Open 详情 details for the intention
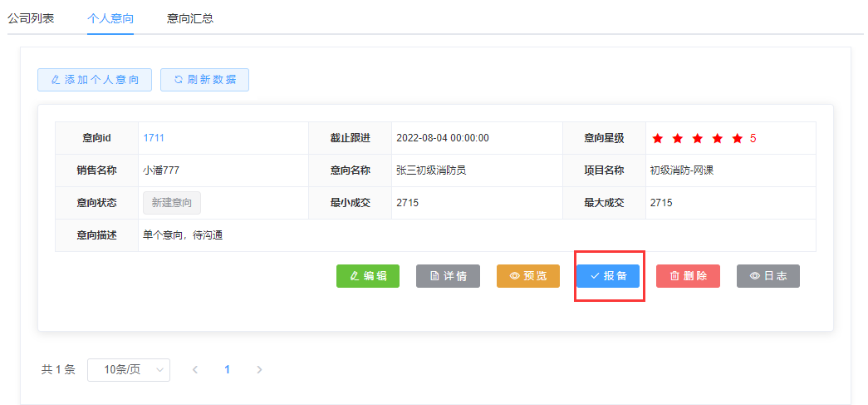 (x=448, y=276)
